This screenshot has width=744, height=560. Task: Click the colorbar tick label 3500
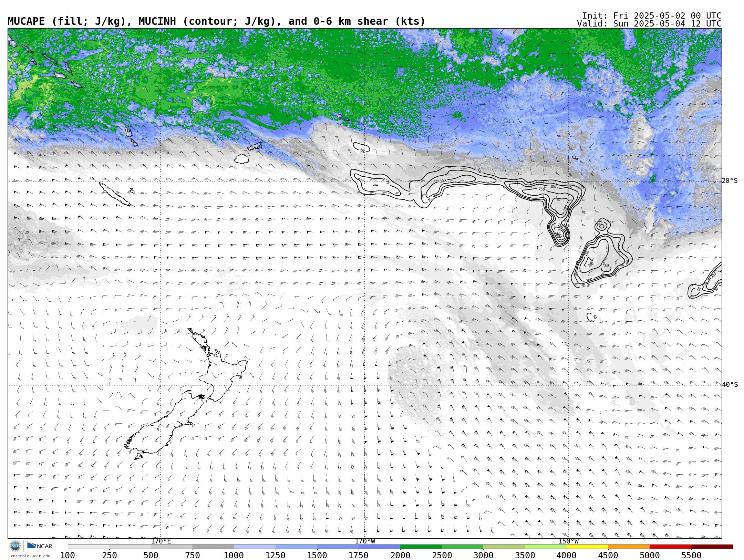[x=525, y=556]
